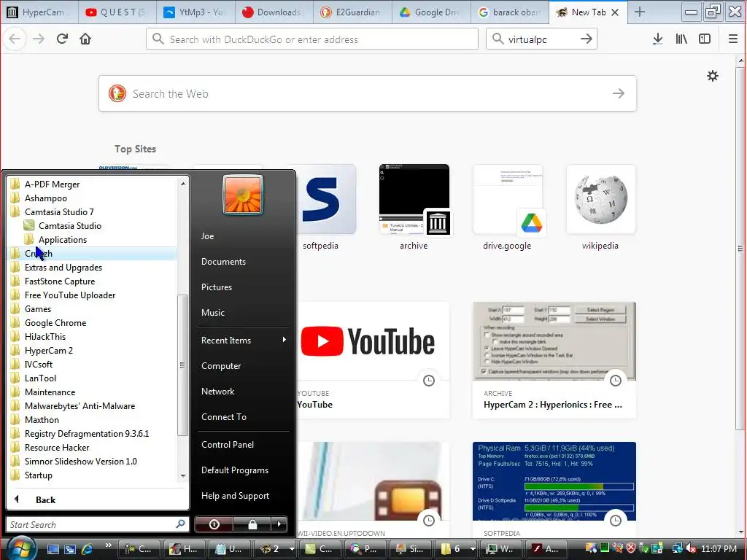This screenshot has height=560, width=747.
Task: Click the All Programs list scroll-up arrow
Action: click(183, 183)
